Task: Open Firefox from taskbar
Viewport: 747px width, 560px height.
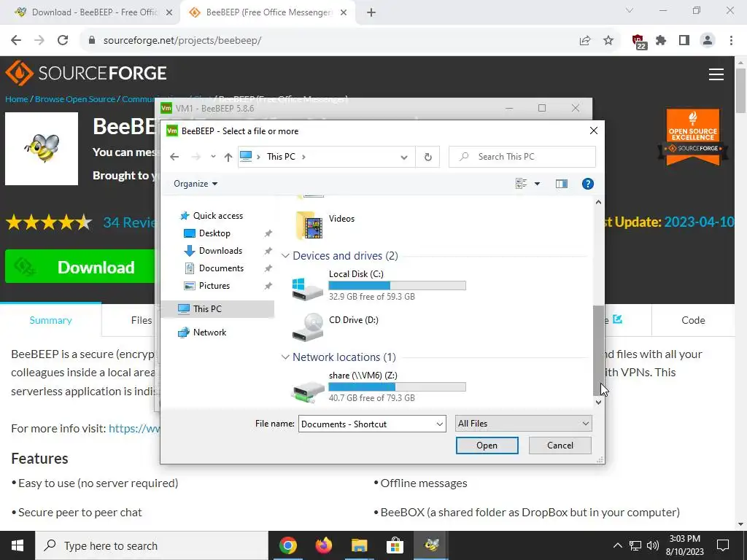Action: (324, 545)
